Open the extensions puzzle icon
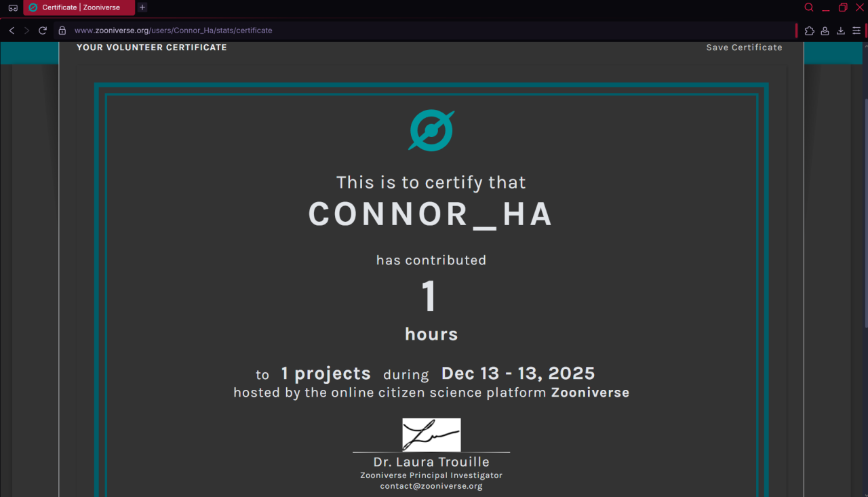Screen dimensions: 868x497 coord(809,31)
